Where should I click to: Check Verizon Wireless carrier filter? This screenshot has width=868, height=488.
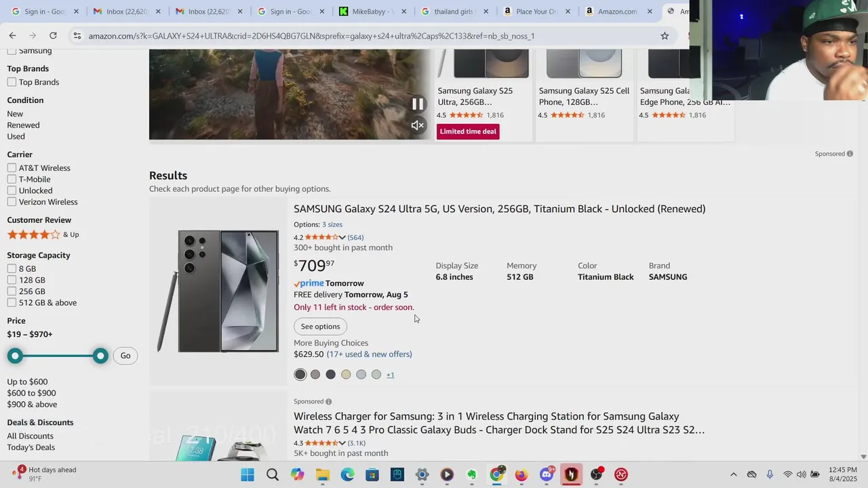tap(12, 202)
